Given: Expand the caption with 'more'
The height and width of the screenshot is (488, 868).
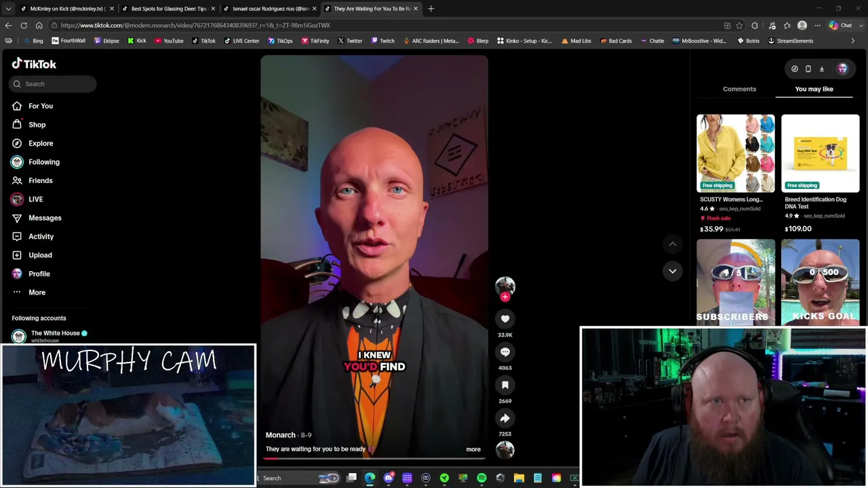Looking at the screenshot, I should pos(473,449).
